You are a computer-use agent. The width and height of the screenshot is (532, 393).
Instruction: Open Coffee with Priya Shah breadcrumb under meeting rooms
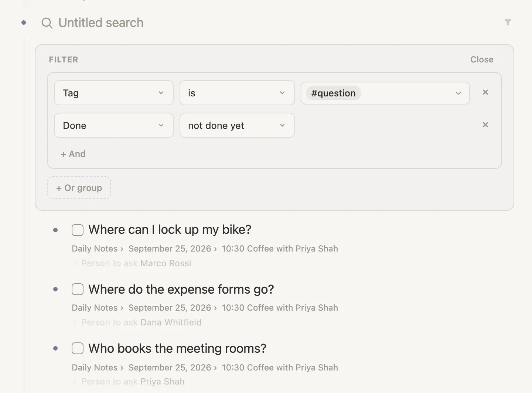pos(280,368)
